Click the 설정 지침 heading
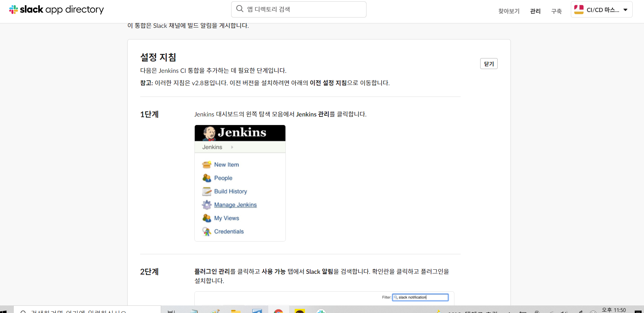The height and width of the screenshot is (313, 644). click(158, 57)
